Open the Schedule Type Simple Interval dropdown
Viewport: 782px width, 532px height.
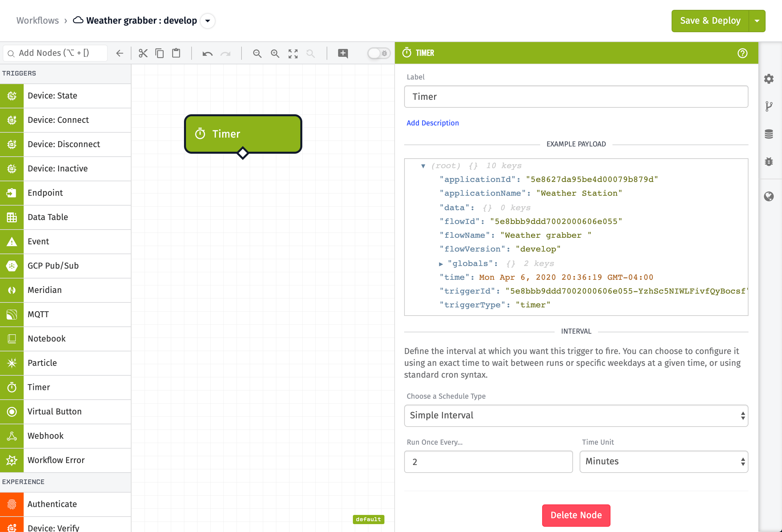coord(576,416)
